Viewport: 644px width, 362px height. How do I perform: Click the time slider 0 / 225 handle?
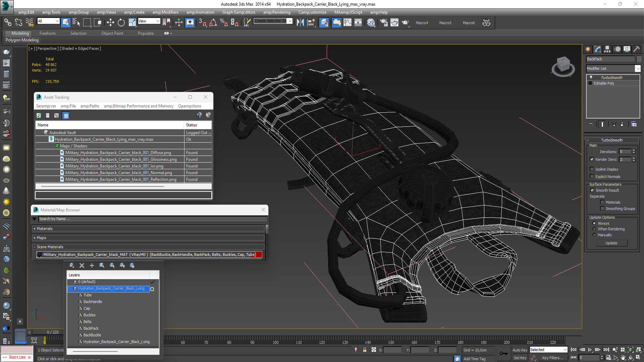tap(53, 332)
